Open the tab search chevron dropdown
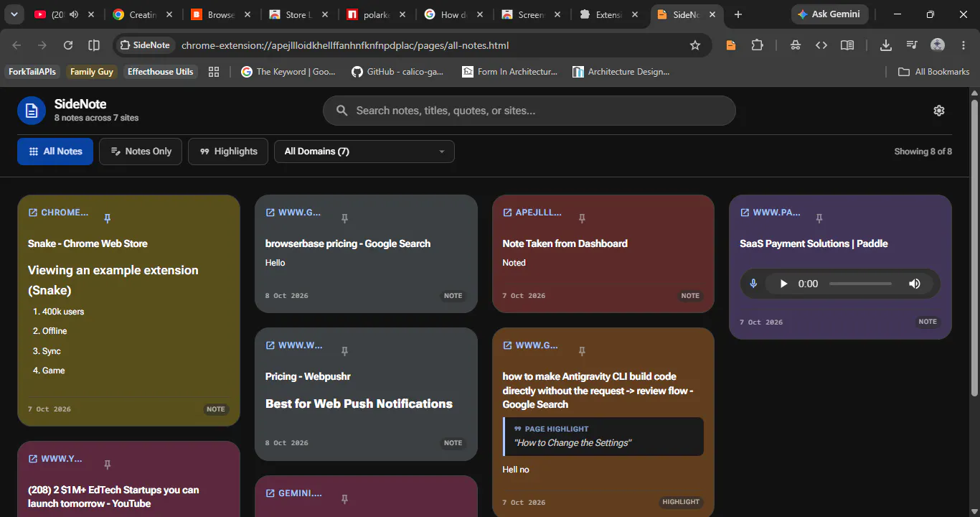The image size is (980, 517). [14, 14]
